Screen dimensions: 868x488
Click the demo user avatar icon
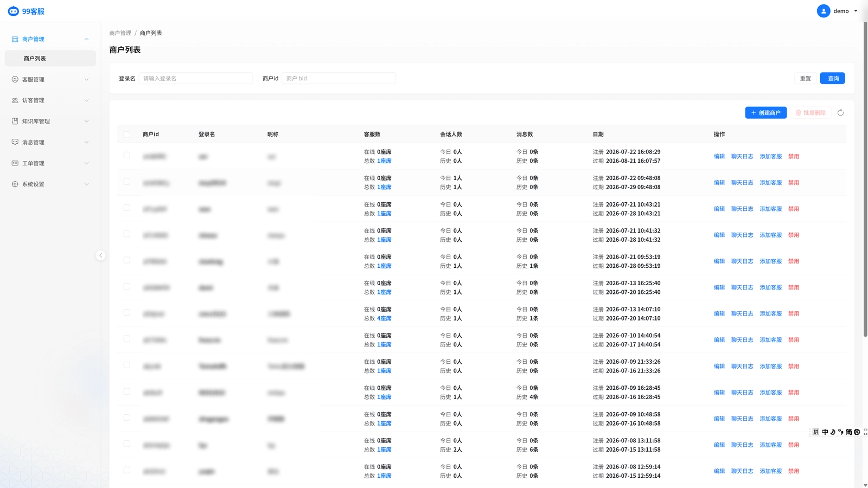[x=823, y=11]
